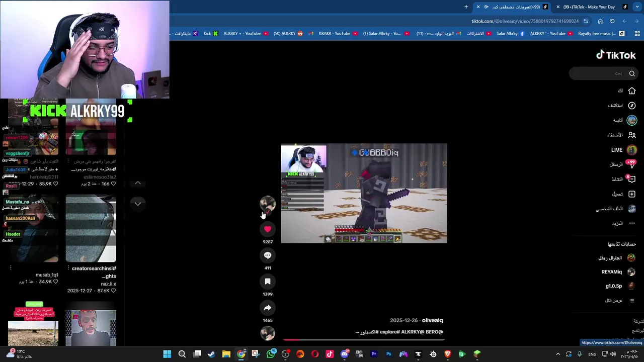644x362 pixels.
Task: Go to next video with down chevron
Action: (138, 204)
